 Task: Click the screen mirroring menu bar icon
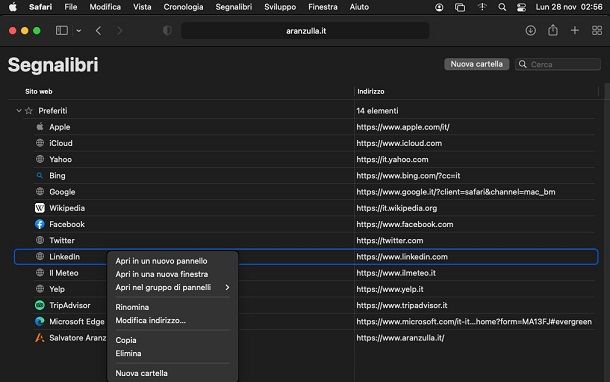pyautogui.click(x=460, y=7)
